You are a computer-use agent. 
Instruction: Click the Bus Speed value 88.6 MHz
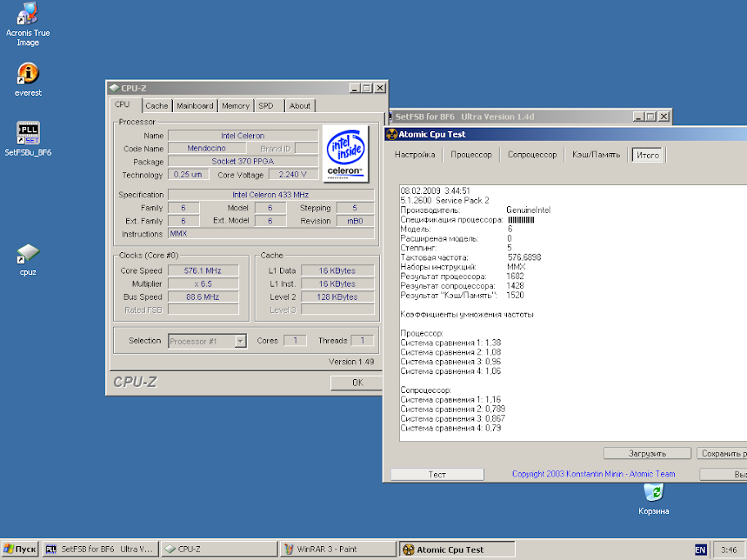point(203,296)
